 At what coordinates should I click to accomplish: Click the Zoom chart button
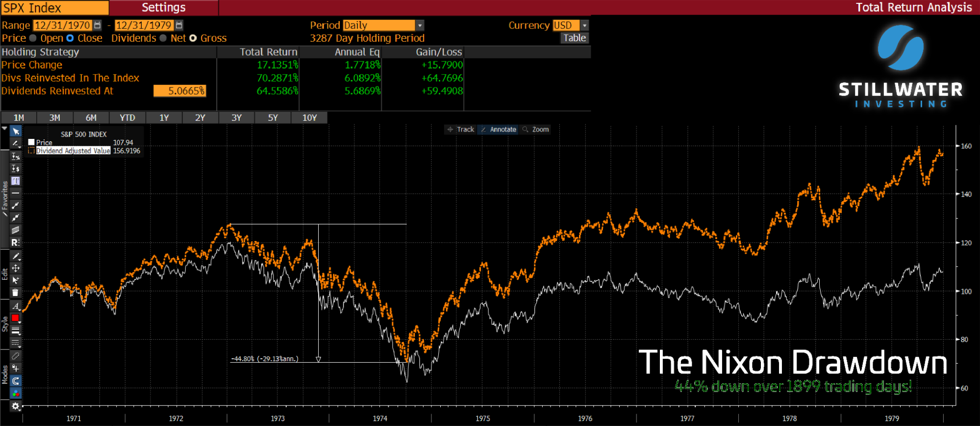535,130
